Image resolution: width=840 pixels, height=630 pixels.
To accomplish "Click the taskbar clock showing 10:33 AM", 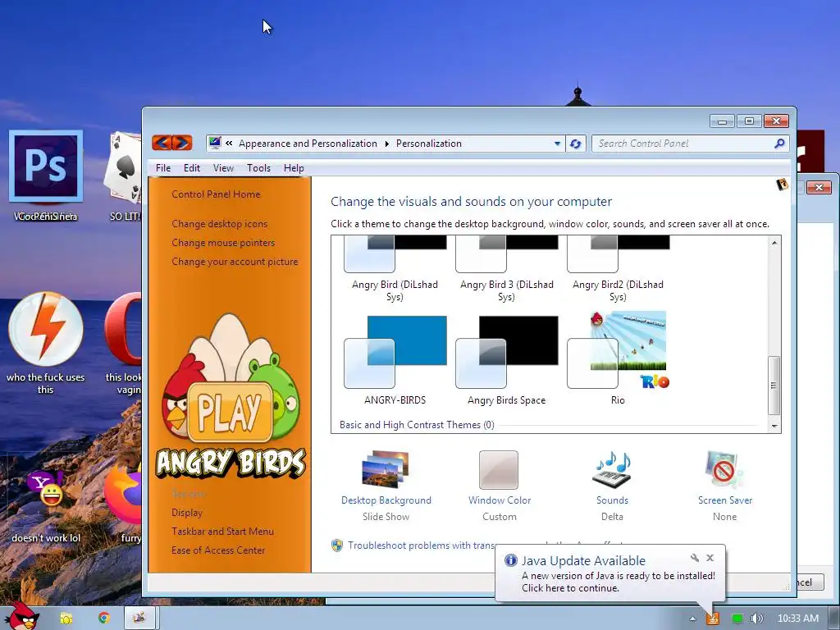I will (797, 619).
